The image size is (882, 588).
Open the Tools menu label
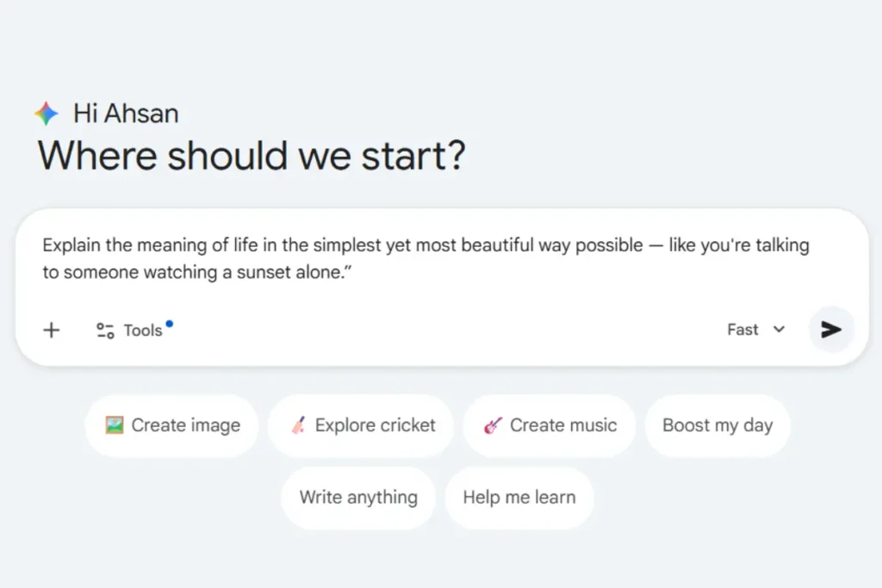pos(143,331)
